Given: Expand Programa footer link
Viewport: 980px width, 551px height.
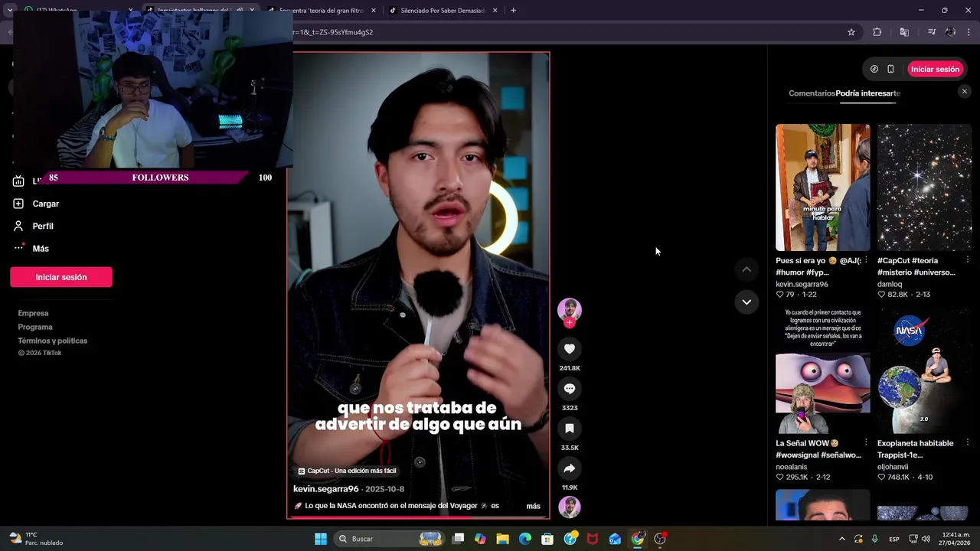Looking at the screenshot, I should (x=35, y=327).
